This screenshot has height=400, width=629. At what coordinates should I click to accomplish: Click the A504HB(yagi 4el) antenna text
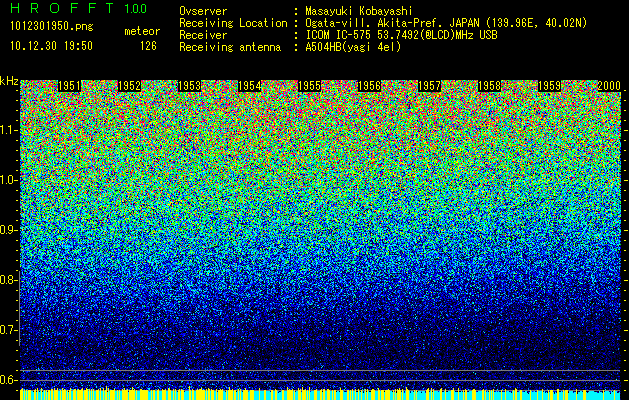click(x=353, y=47)
